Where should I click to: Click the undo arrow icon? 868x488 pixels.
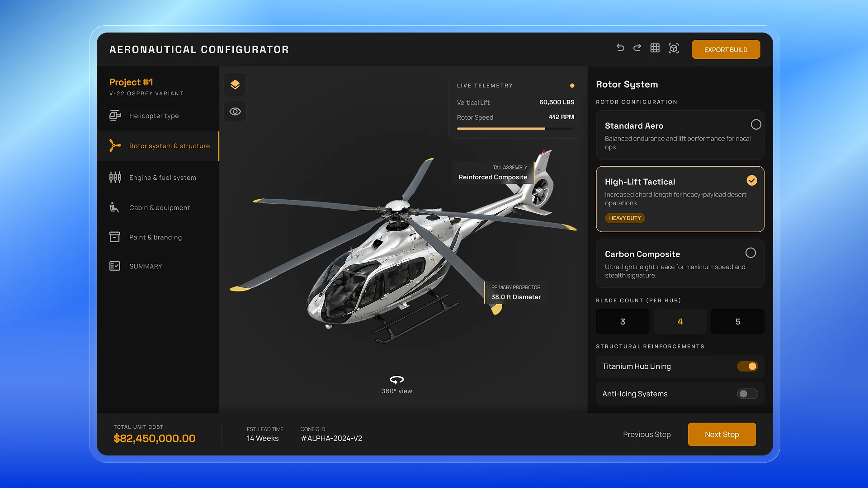pyautogui.click(x=620, y=48)
